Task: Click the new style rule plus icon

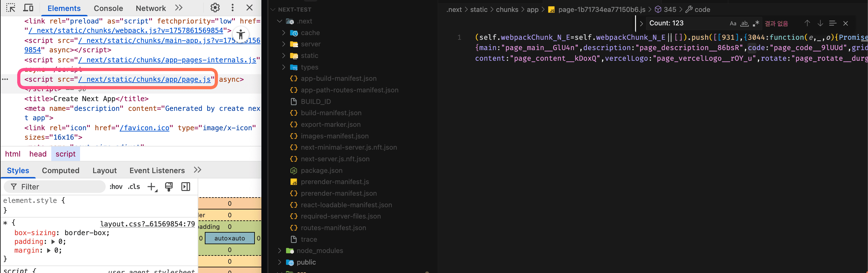Action: tap(152, 187)
